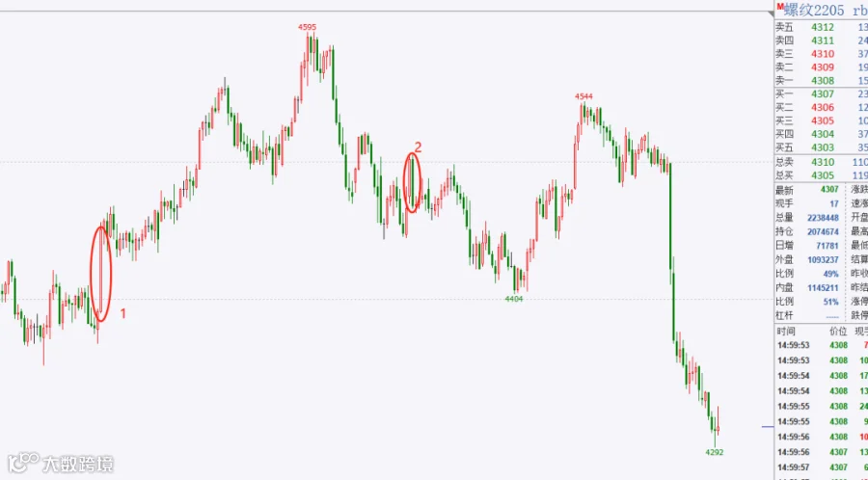This screenshot has width=868, height=480.
Task: Select the red ellipse marked 2
Action: coord(413,182)
